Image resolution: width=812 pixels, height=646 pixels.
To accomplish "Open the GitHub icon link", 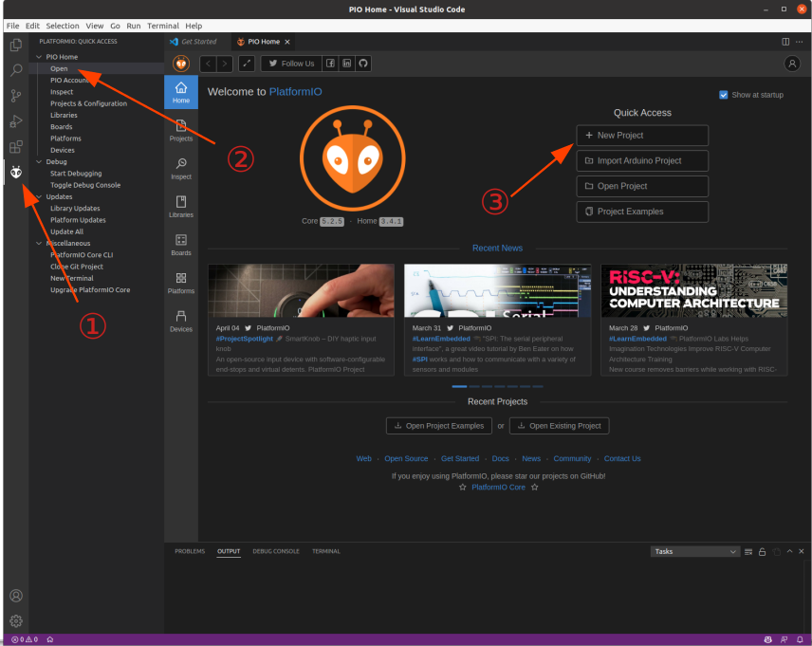I will [x=363, y=64].
